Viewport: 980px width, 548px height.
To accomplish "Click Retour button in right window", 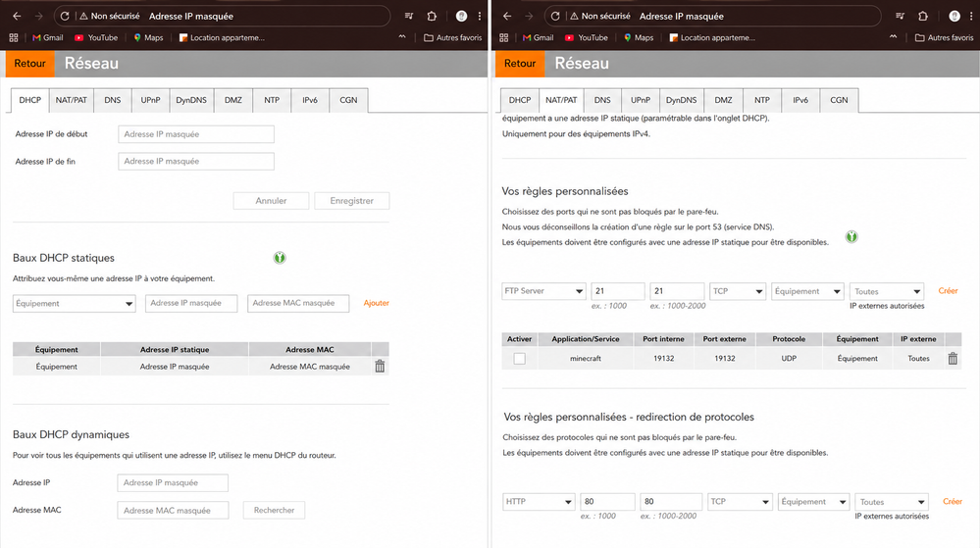I will tap(520, 63).
